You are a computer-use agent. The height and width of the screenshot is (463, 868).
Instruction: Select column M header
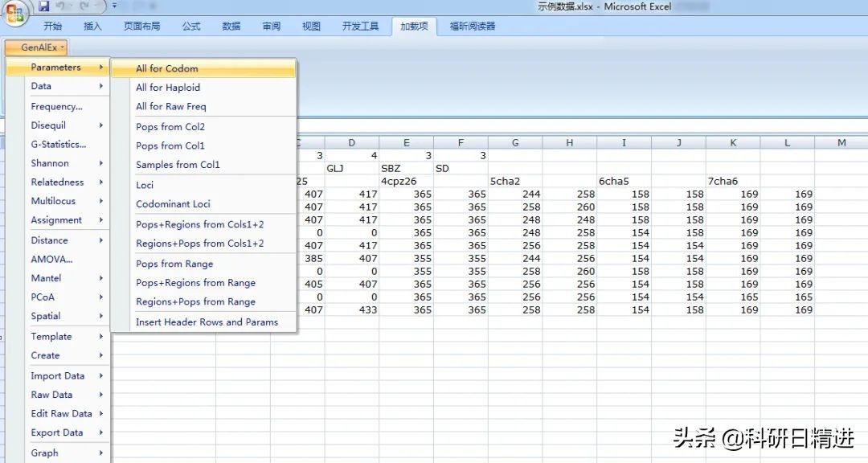coord(841,142)
